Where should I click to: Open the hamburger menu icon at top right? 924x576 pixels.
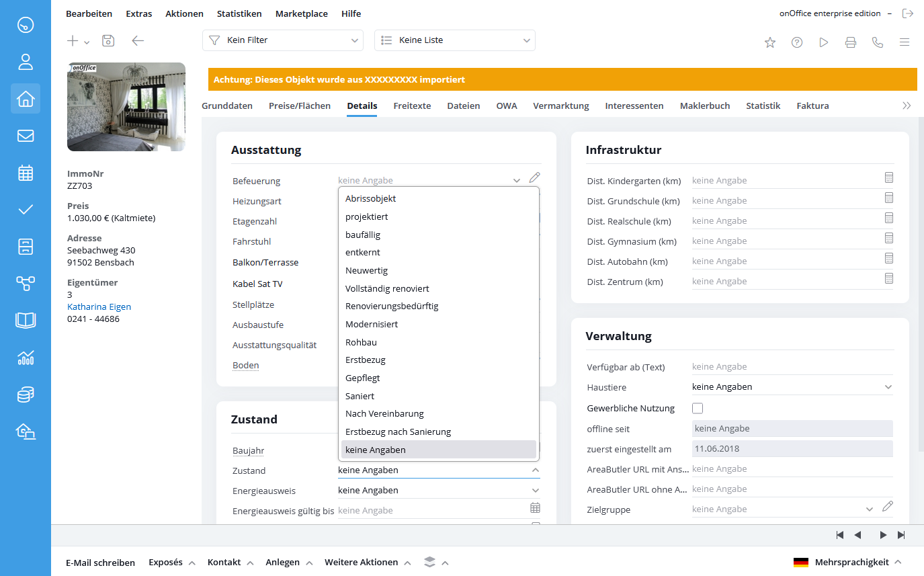click(905, 42)
